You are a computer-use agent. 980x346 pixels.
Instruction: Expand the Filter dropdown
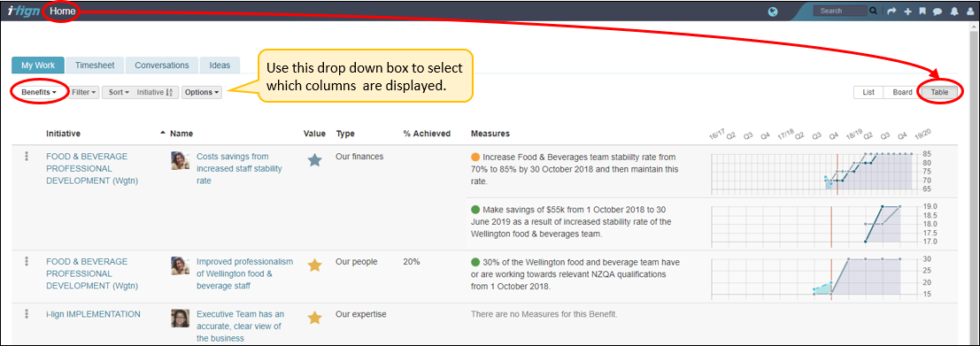click(84, 92)
